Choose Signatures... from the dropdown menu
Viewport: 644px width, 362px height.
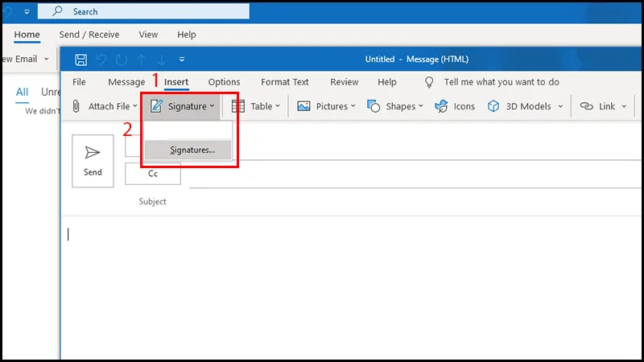click(x=188, y=150)
